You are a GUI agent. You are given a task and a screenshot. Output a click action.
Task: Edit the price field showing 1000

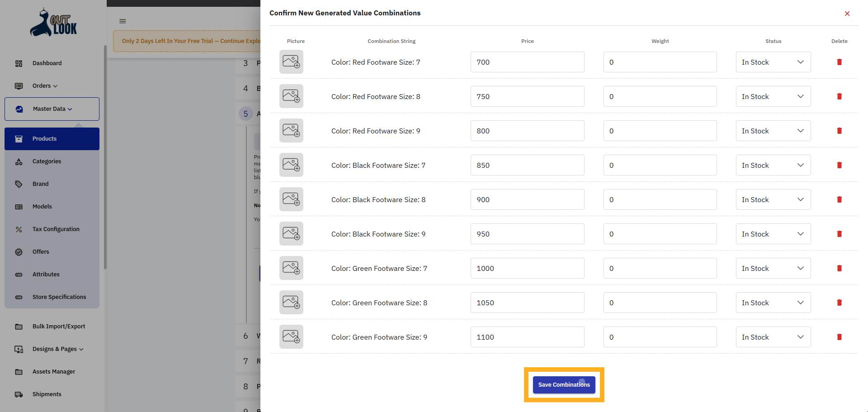[x=527, y=268]
